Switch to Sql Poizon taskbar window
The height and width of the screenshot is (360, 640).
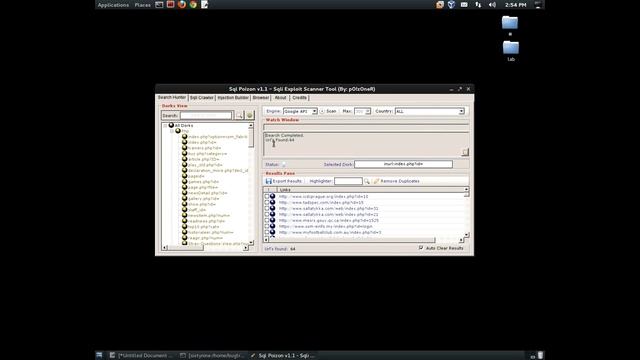point(282,356)
